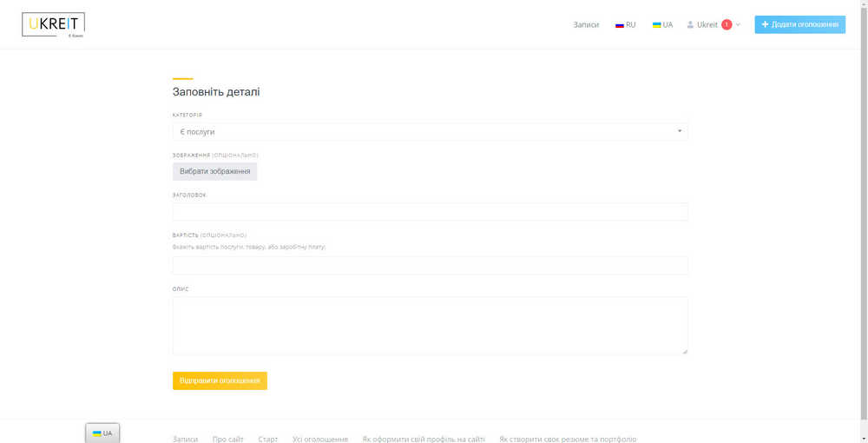Screen dimensions: 868x443
Task: Open footer link Про сайт
Action: coord(227,440)
